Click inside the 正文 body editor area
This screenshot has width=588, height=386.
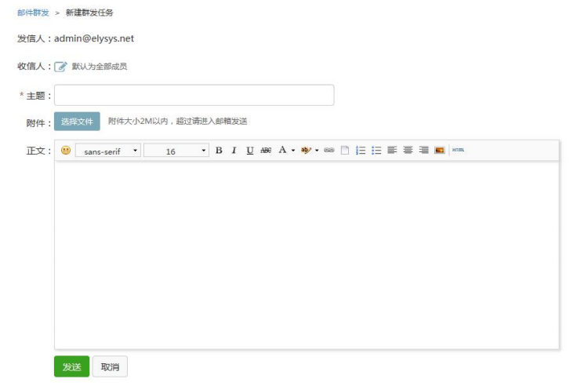(x=307, y=255)
